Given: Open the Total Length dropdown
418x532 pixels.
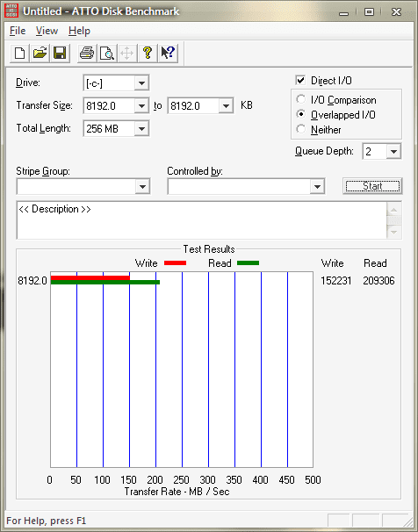Looking at the screenshot, I should [141, 129].
